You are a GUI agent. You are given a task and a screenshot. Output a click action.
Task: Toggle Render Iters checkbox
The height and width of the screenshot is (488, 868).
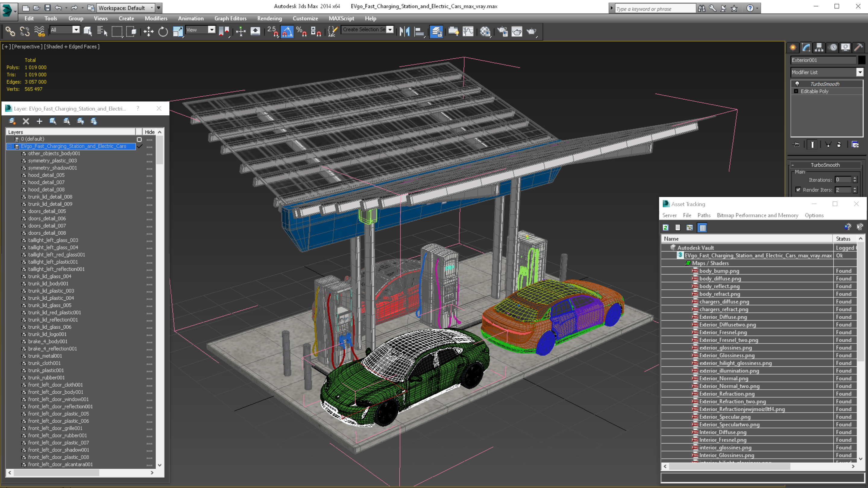(x=798, y=189)
